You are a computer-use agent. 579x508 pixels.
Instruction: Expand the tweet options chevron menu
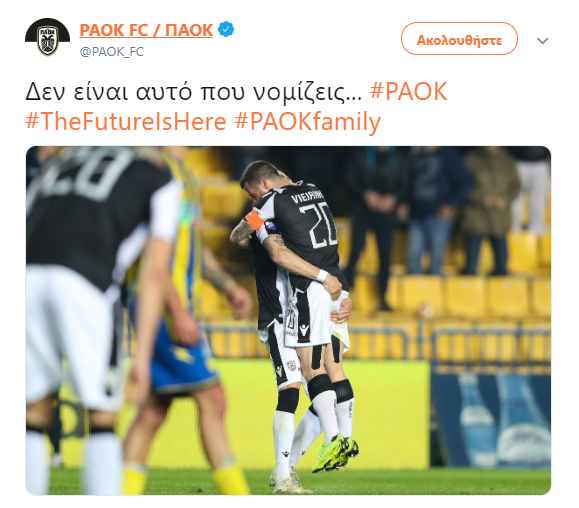coord(542,41)
